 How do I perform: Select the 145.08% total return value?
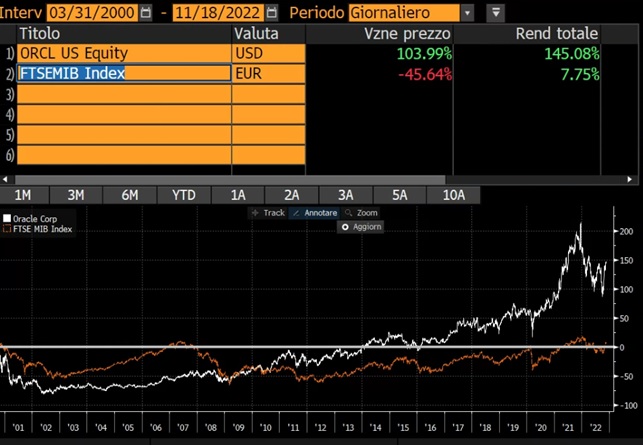pos(572,54)
